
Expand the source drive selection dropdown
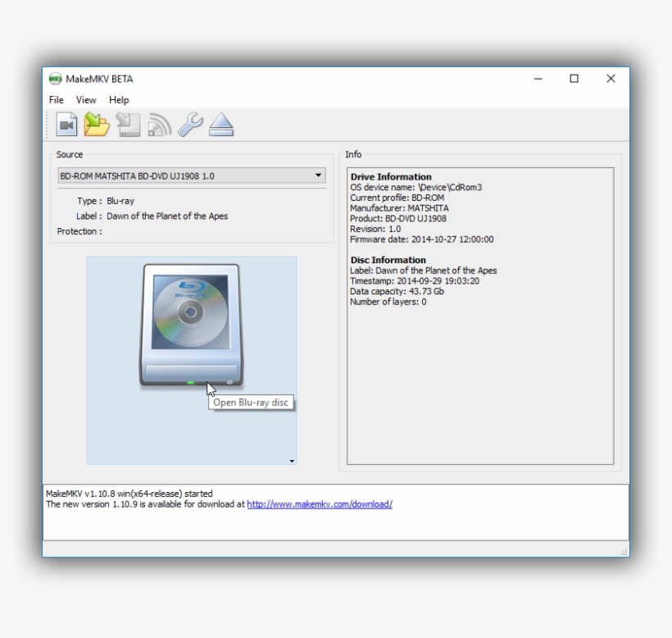point(188,175)
